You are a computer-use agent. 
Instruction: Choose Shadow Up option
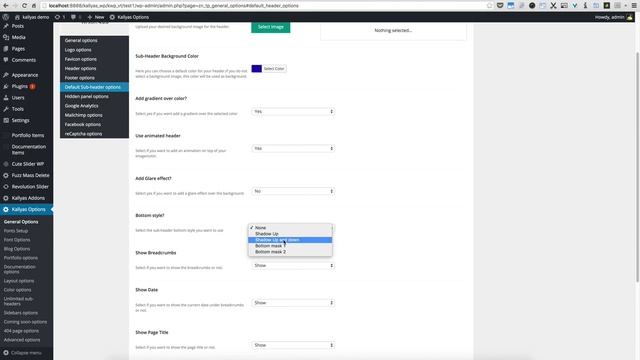[x=290, y=234]
